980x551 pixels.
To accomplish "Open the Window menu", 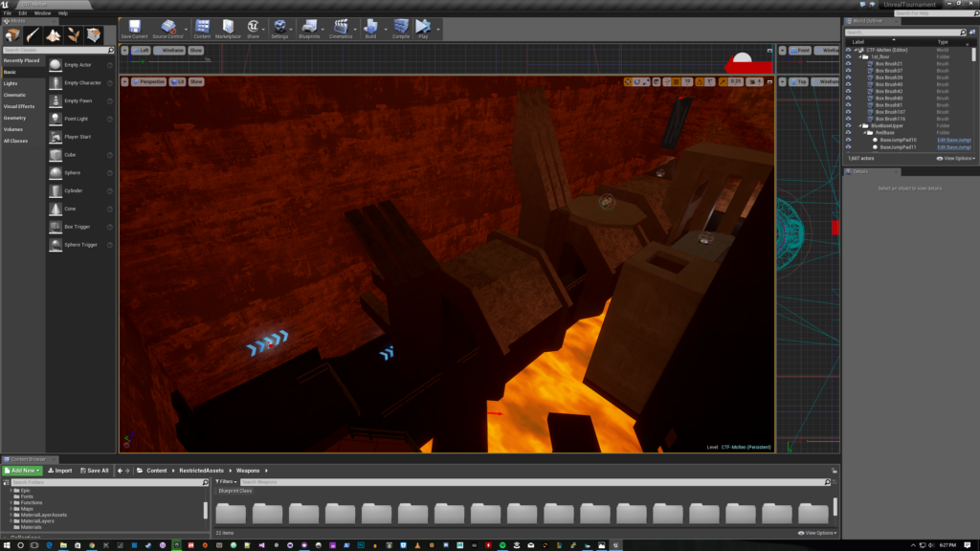I will 42,13.
